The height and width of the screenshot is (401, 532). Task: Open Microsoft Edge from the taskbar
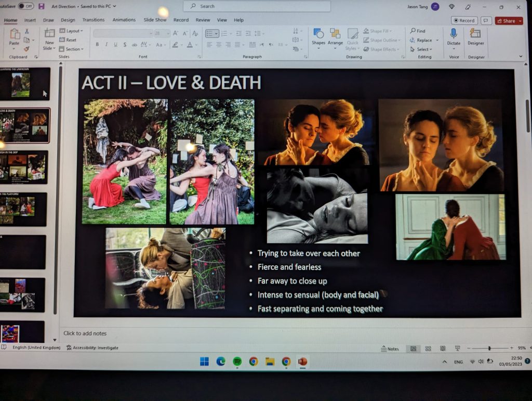point(220,361)
